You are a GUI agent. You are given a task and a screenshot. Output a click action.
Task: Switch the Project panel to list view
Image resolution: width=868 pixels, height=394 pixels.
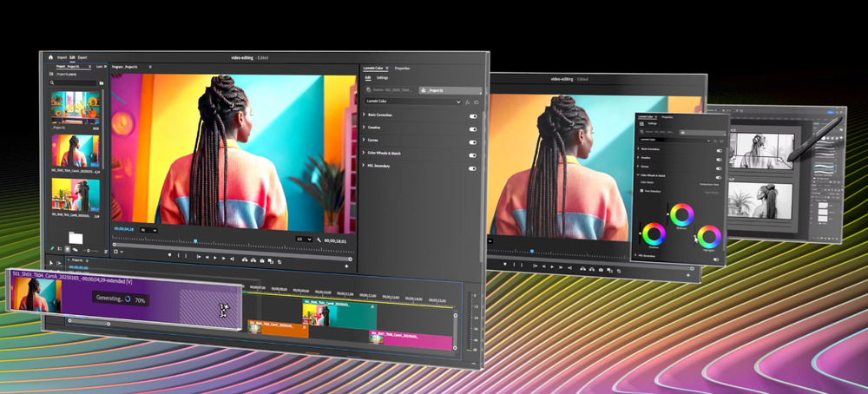click(x=60, y=249)
